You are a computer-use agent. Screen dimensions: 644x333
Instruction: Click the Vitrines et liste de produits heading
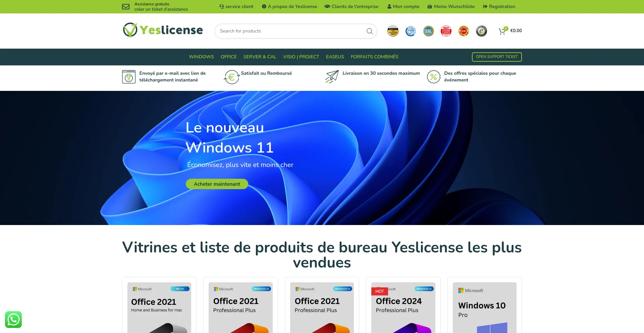tap(322, 255)
